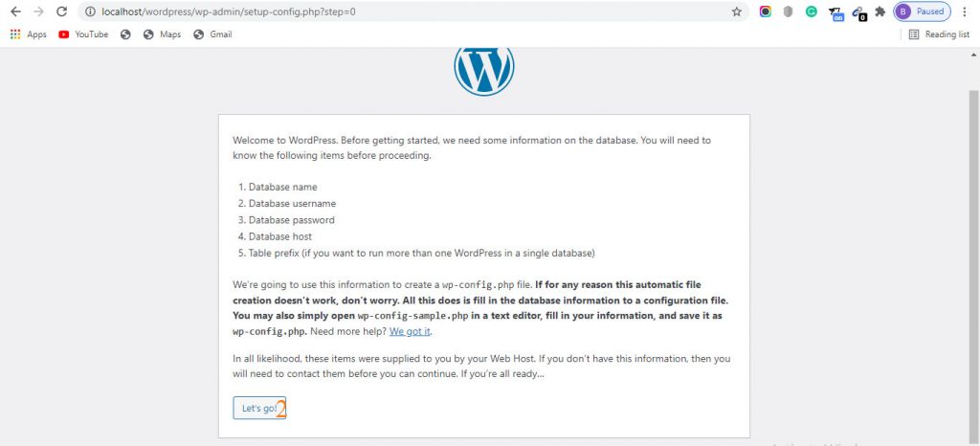Viewport: 980px width, 446px height.
Task: Click the Let's go! button
Action: 259,408
